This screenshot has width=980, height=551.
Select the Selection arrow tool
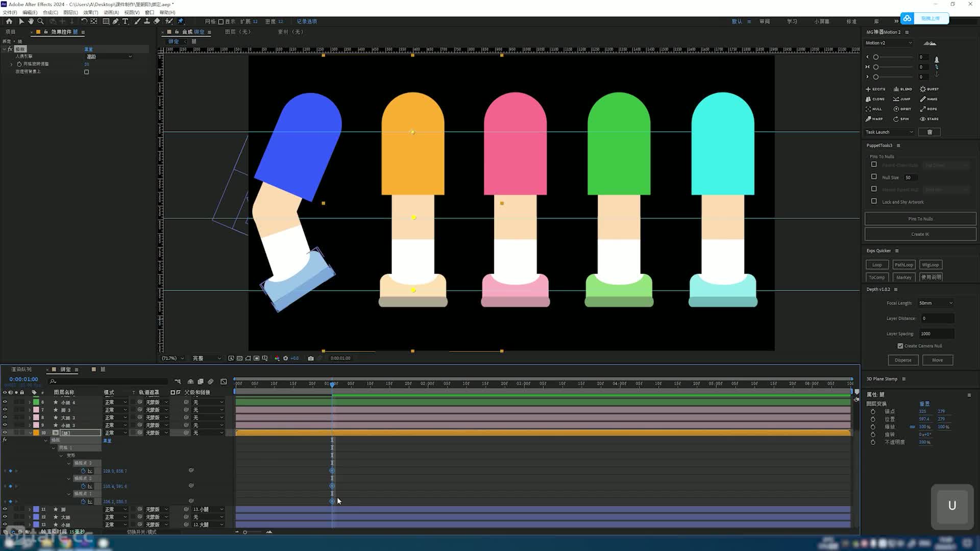(21, 21)
